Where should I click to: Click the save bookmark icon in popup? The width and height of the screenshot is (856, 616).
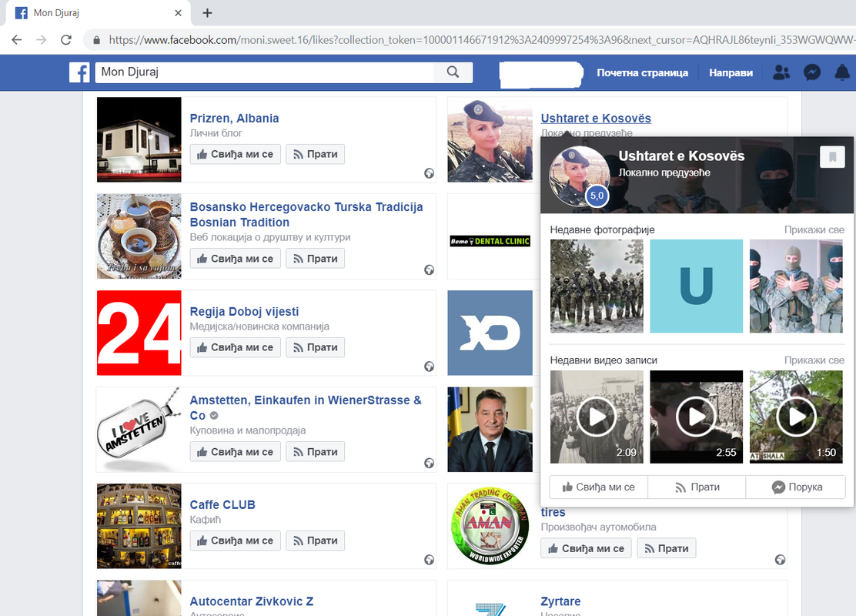pos(833,157)
